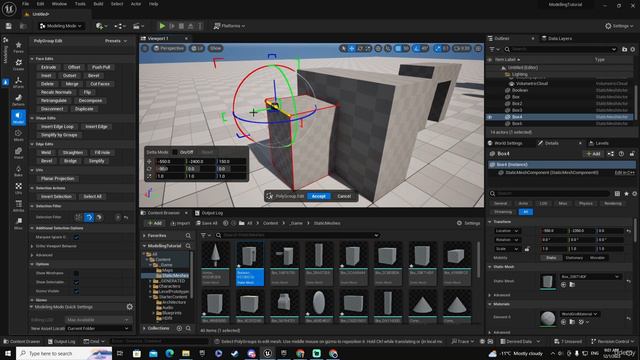Click the Insert Edge Loop button
This screenshot has width=640, height=360.
[x=57, y=127]
